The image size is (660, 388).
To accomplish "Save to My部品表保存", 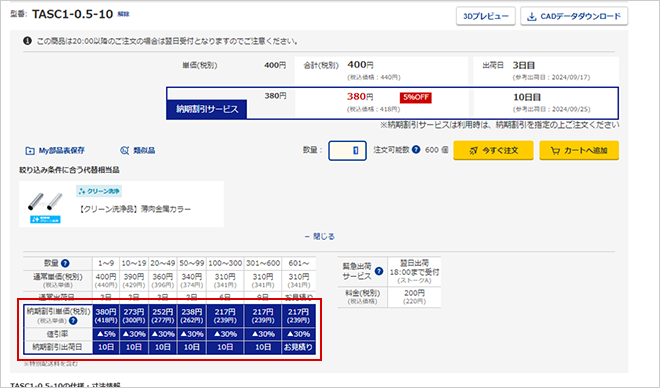I will [55, 150].
